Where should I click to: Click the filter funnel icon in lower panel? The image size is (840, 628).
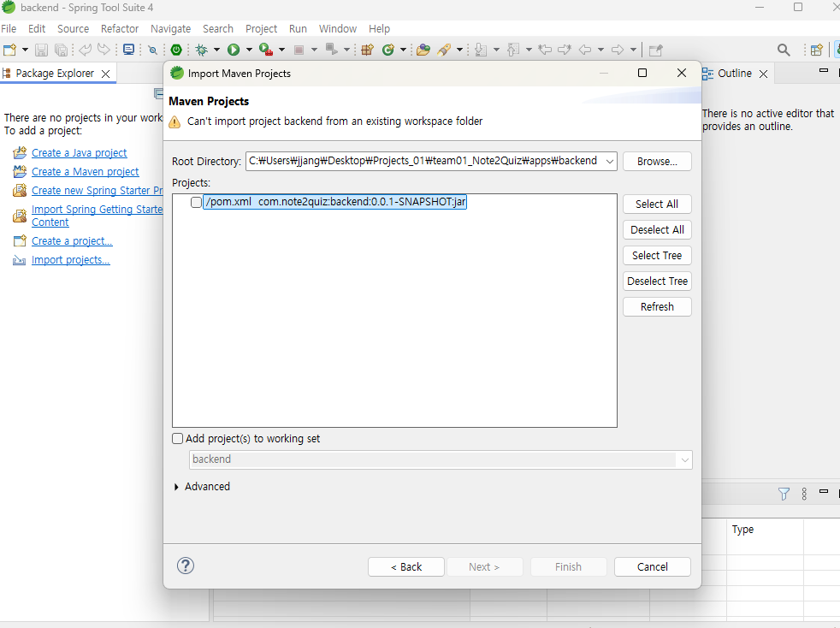click(784, 494)
